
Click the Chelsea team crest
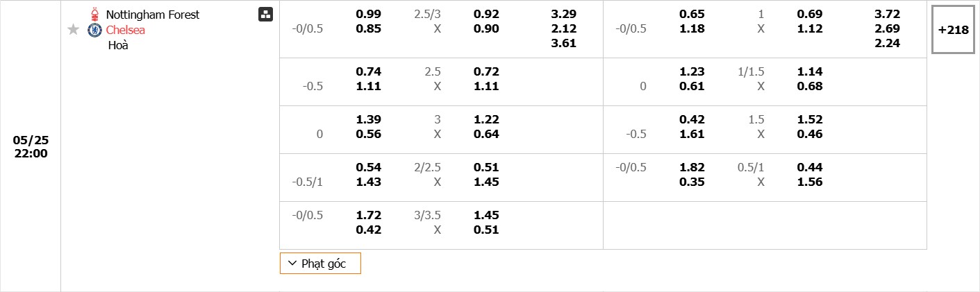coord(94,30)
